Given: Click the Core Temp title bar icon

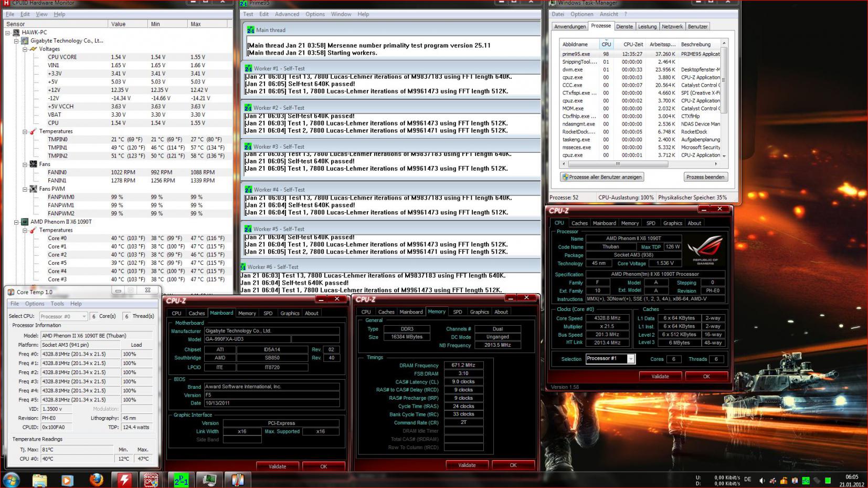Looking at the screenshot, I should 11,292.
